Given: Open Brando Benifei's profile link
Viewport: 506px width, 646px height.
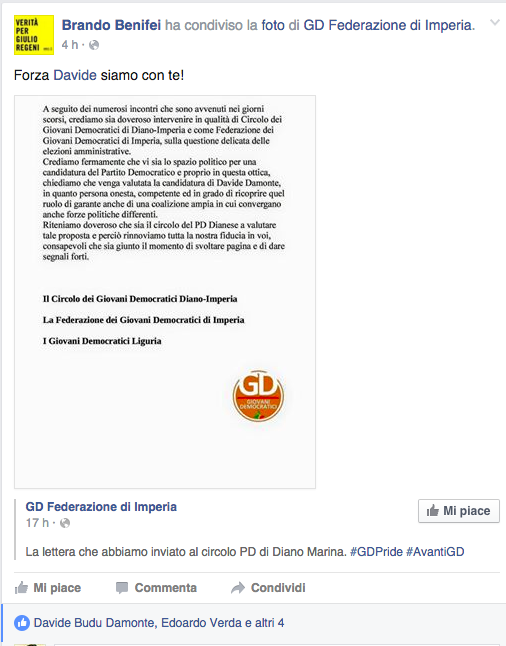Looking at the screenshot, I should point(111,25).
